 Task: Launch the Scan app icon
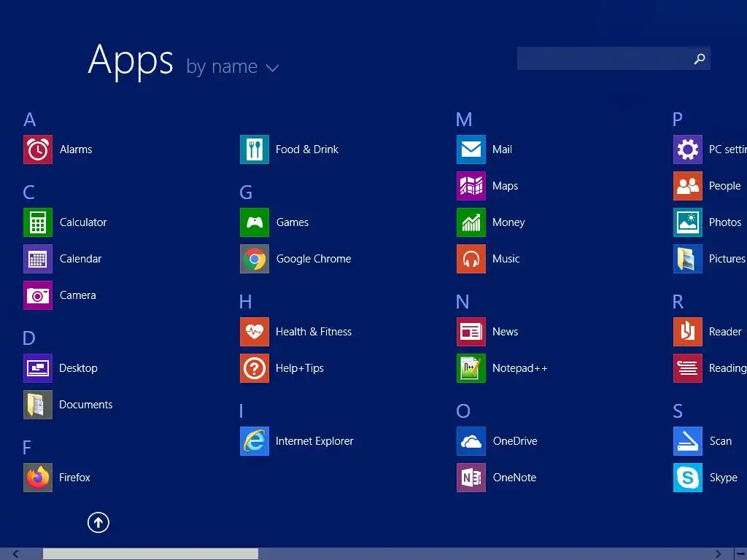click(688, 441)
